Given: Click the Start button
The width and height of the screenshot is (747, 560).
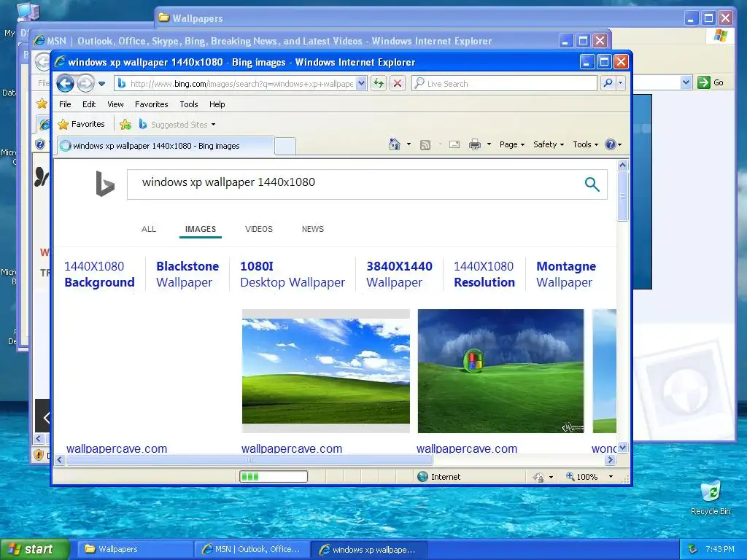Looking at the screenshot, I should click(34, 550).
